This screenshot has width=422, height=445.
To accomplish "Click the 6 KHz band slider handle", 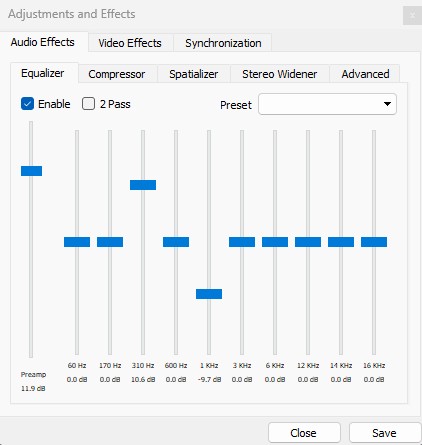I will 275,242.
